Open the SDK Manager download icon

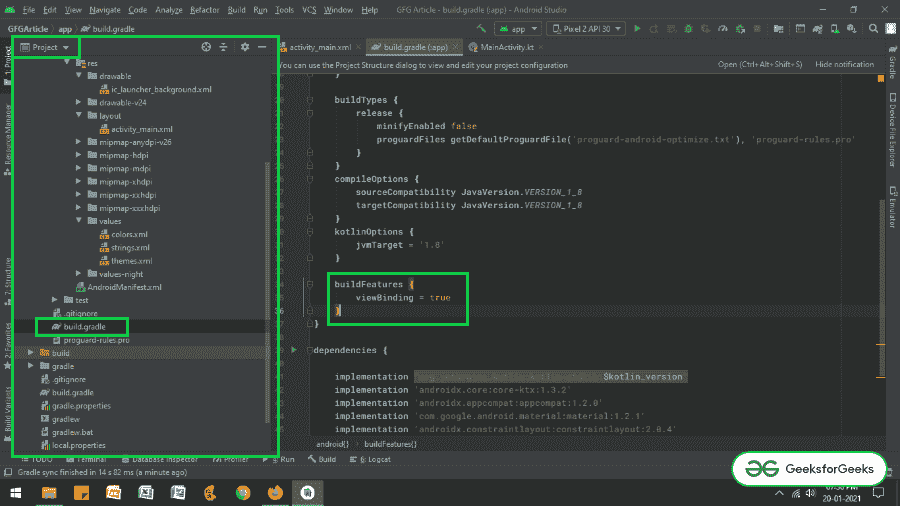click(852, 29)
